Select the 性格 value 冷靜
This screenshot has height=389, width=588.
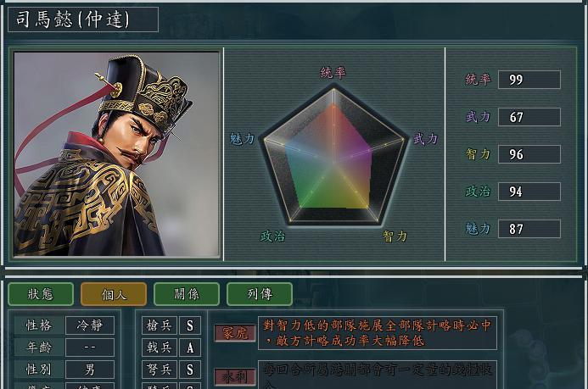pyautogui.click(x=90, y=325)
